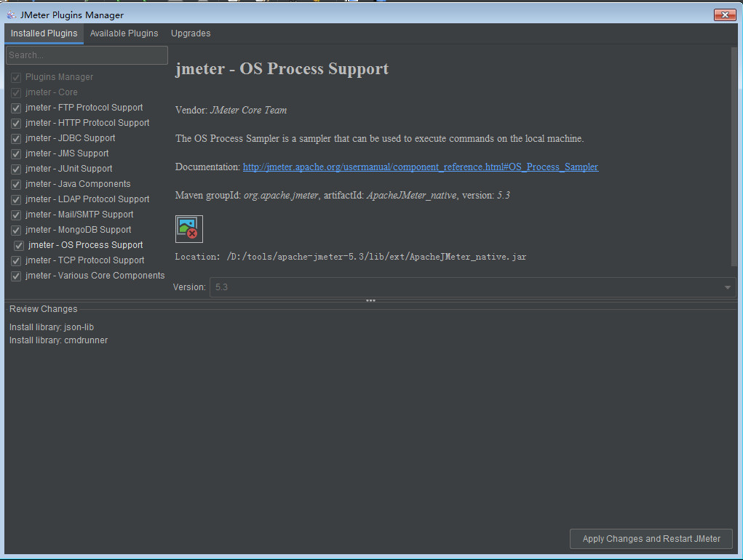Select the jmeter - LDAP Protocol Support entry
The width and height of the screenshot is (743, 560).
[87, 199]
